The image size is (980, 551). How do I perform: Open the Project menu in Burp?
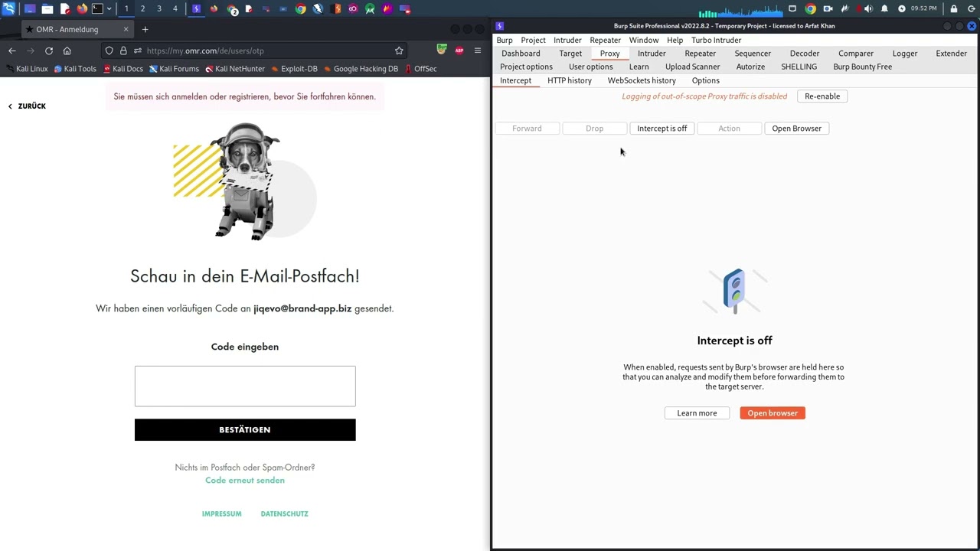coord(533,40)
